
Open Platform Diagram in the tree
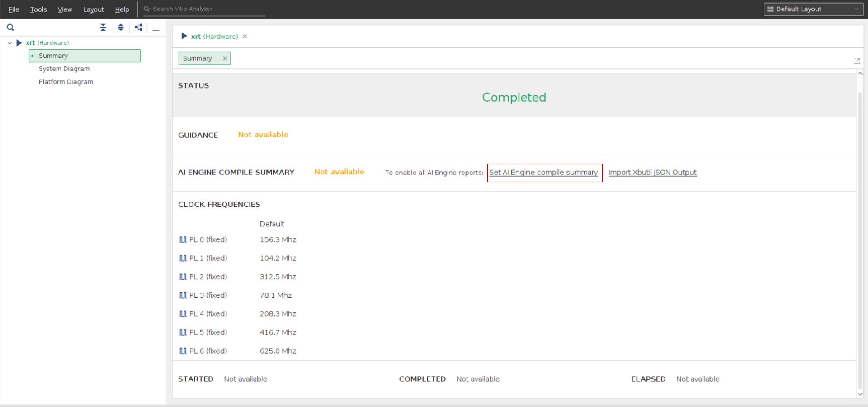(x=66, y=82)
